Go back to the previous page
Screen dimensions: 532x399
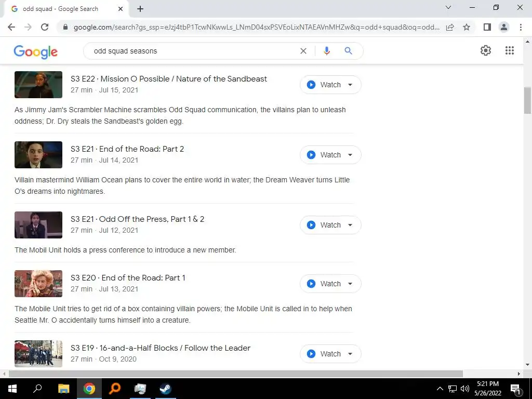[x=11, y=27]
